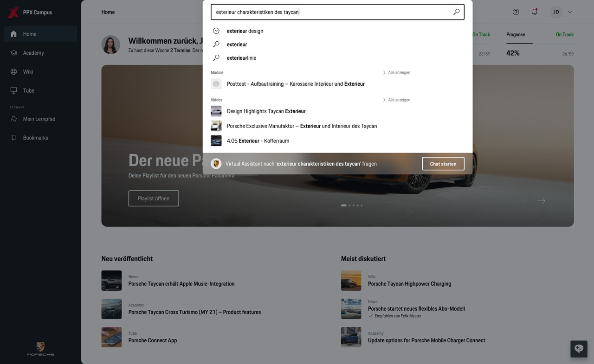Screen dimensions: 594x364
Task: Open the help question mark icon
Action: [x=516, y=12]
